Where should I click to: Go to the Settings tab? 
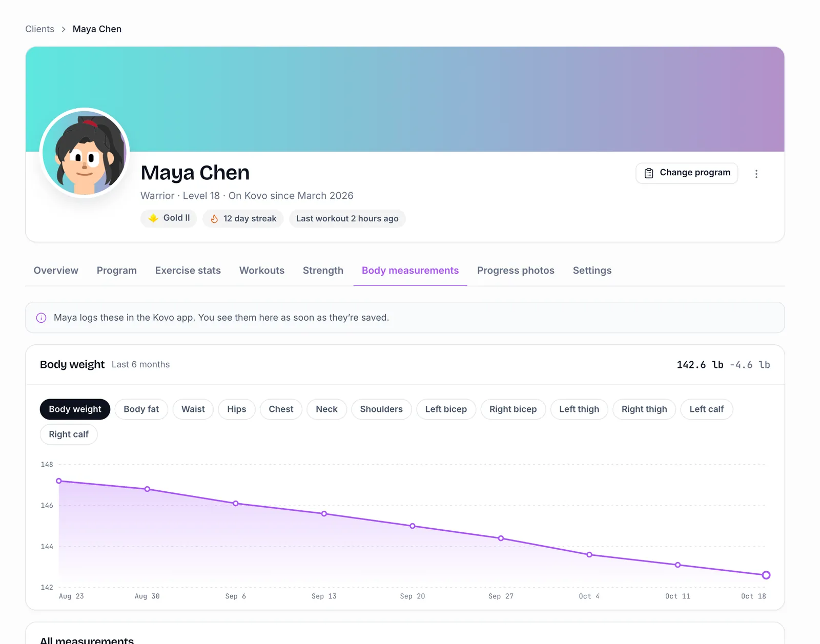point(592,271)
